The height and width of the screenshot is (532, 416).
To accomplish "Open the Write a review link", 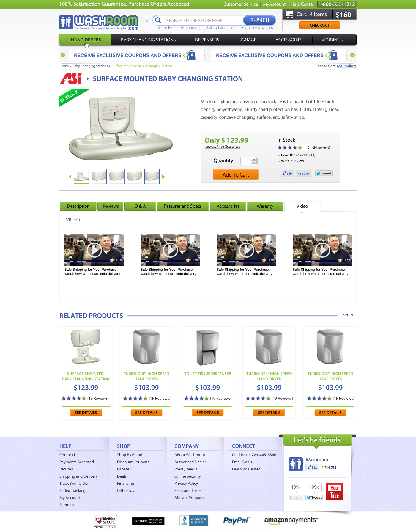I will [x=292, y=161].
